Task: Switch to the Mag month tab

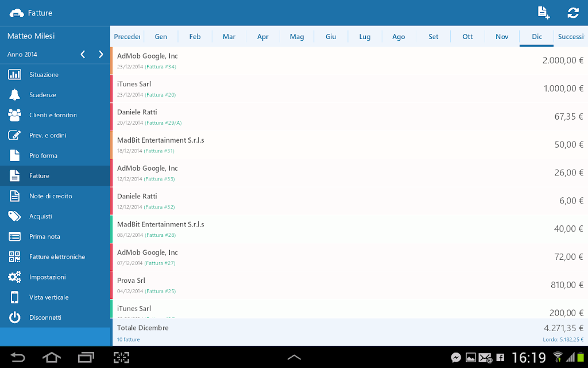Action: tap(297, 36)
